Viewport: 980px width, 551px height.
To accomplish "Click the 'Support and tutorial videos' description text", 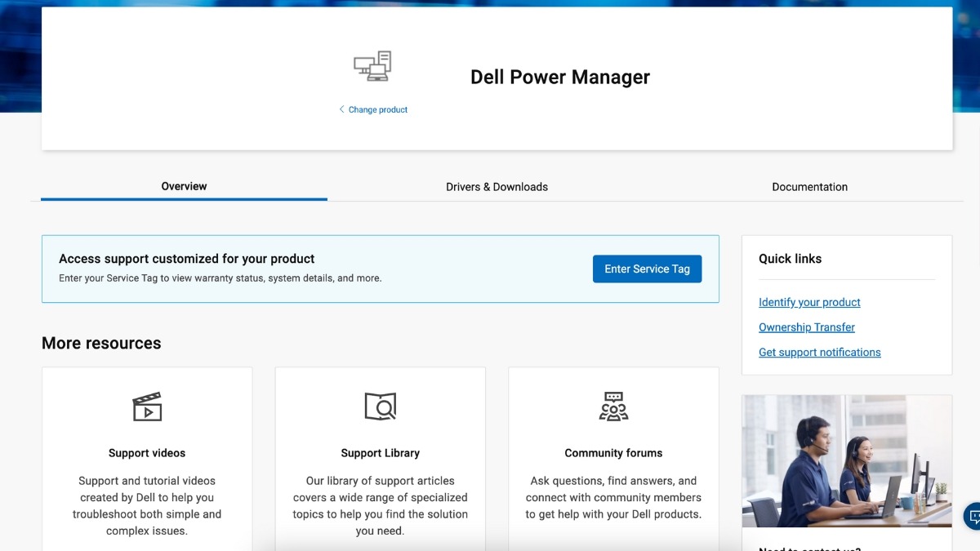I will tap(147, 506).
